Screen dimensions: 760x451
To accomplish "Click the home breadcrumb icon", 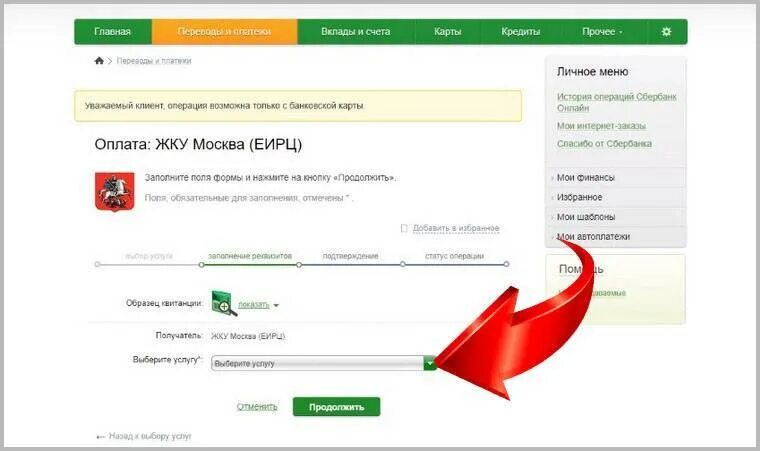I will coord(99,61).
